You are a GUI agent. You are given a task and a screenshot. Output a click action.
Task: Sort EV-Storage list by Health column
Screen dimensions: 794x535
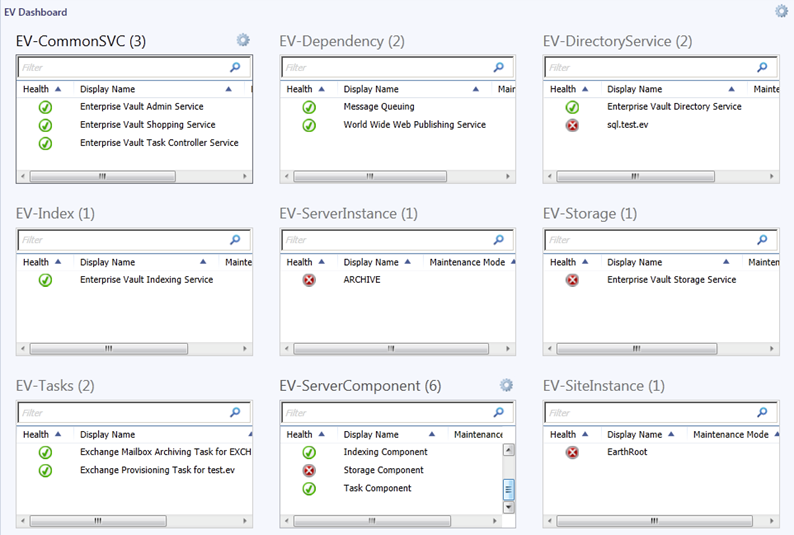point(569,262)
